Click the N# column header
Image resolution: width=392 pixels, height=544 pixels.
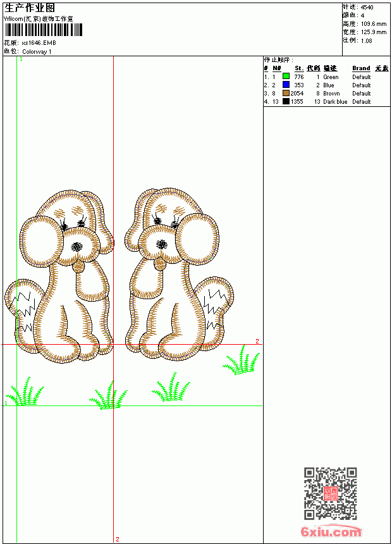point(276,68)
